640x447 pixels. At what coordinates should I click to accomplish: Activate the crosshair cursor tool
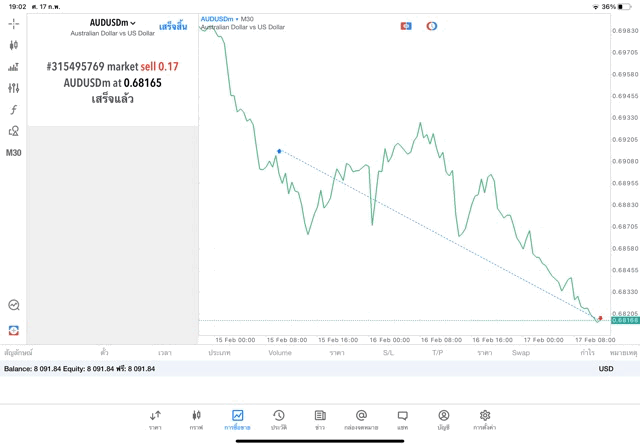13,24
